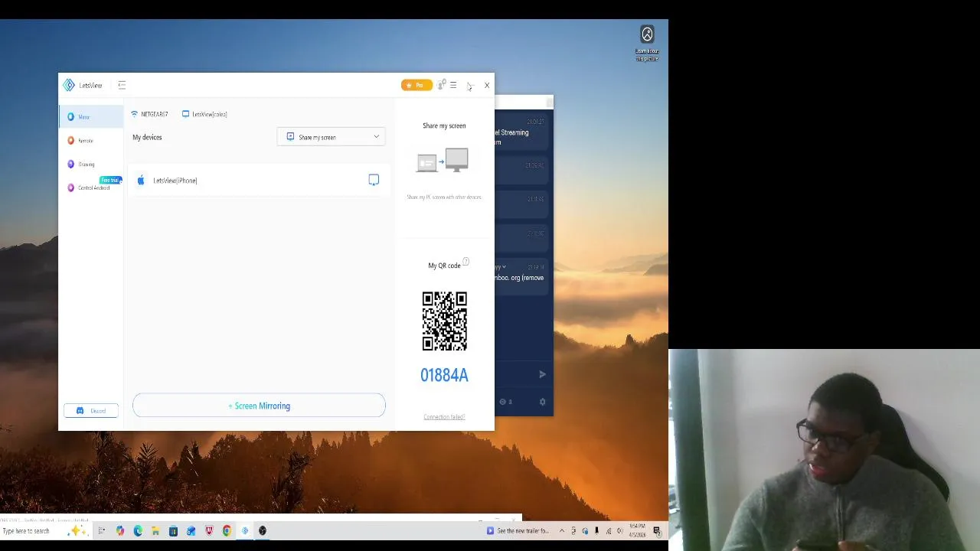Image resolution: width=980 pixels, height=551 pixels.
Task: Click the desktop shortcut icon in the top right
Action: tap(647, 43)
